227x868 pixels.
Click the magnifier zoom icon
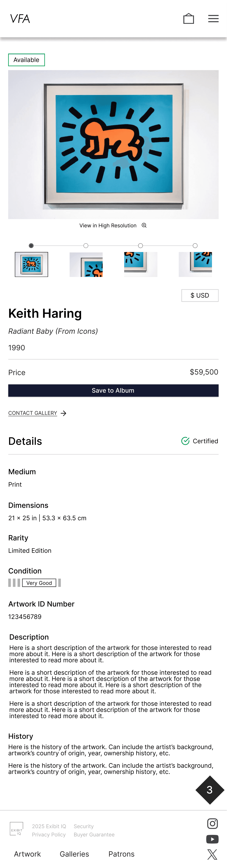point(144,225)
